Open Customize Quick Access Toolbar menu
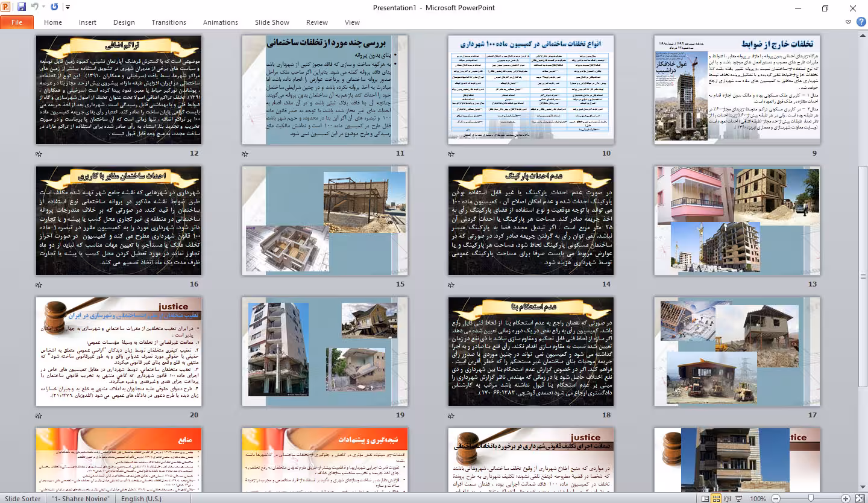 [x=67, y=7]
